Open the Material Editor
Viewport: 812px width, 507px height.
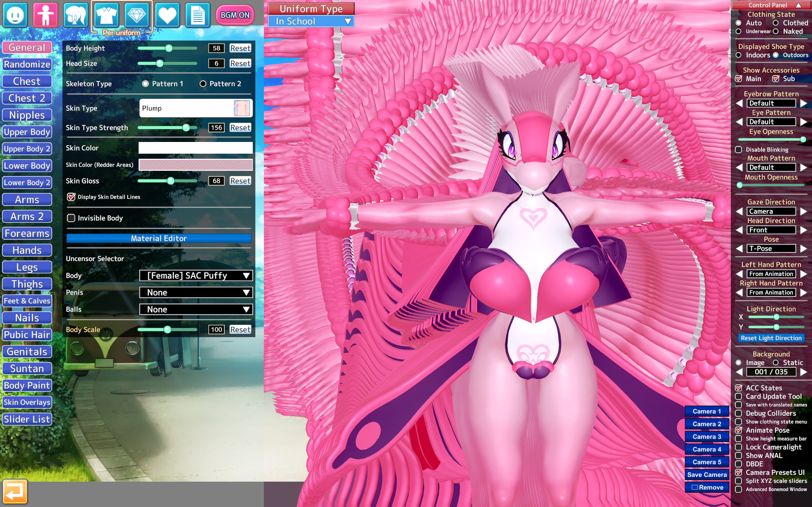click(159, 238)
